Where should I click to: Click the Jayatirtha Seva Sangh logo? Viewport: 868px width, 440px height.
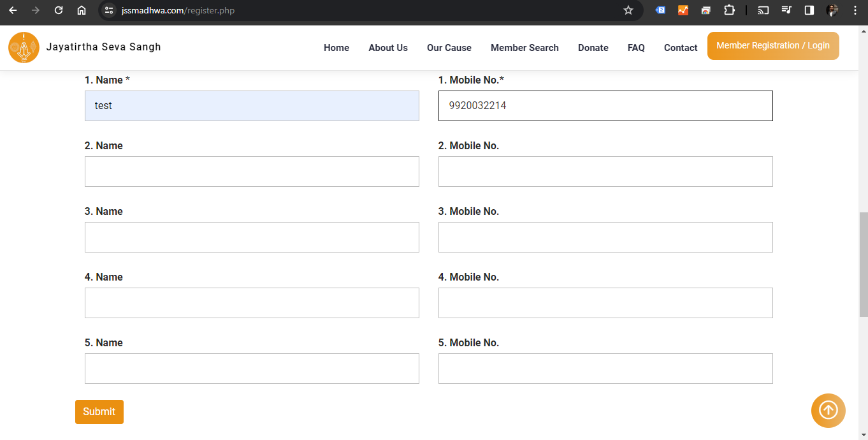pos(24,48)
